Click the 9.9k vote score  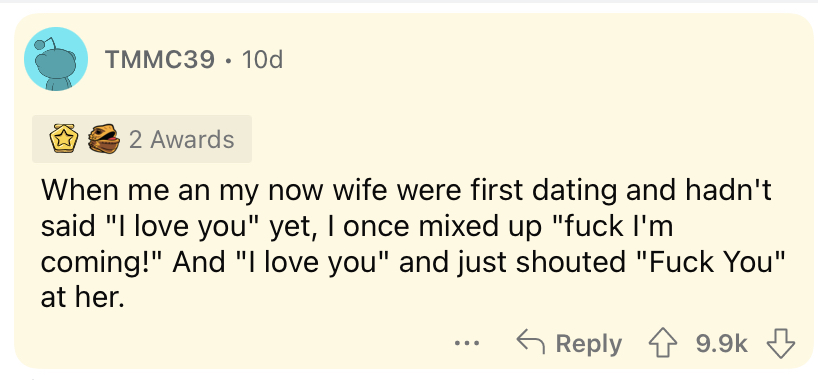tap(722, 345)
